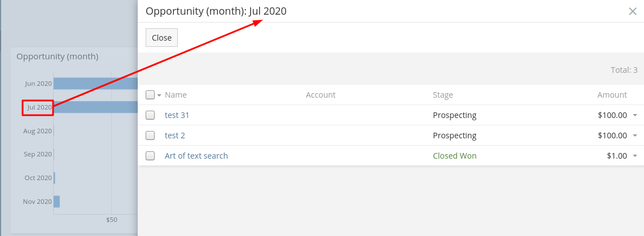Expand row actions for Art of text search
The image size is (644, 236).
(x=635, y=156)
